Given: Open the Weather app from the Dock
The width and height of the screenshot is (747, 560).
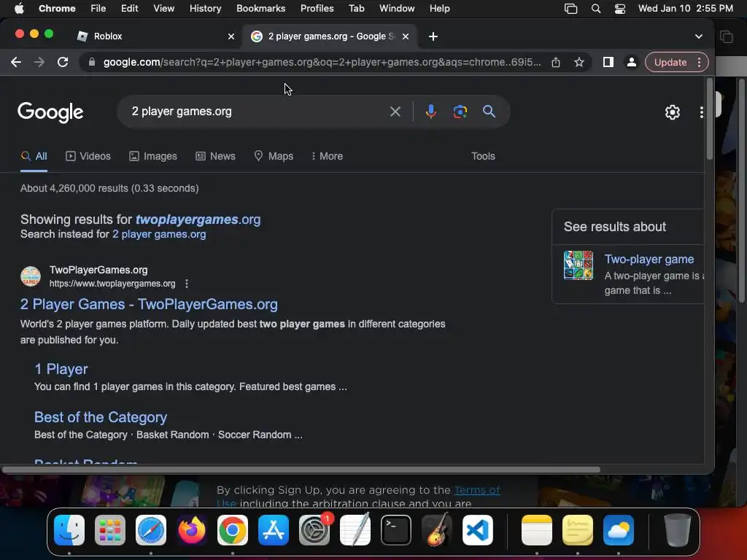Looking at the screenshot, I should [x=619, y=530].
